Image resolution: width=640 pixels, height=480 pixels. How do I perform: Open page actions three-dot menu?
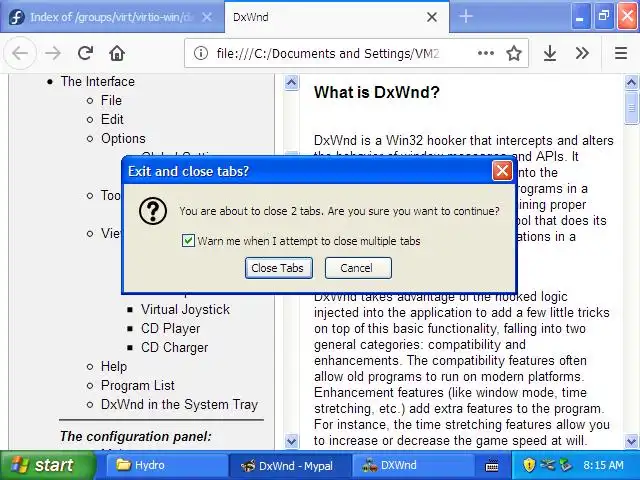(486, 53)
